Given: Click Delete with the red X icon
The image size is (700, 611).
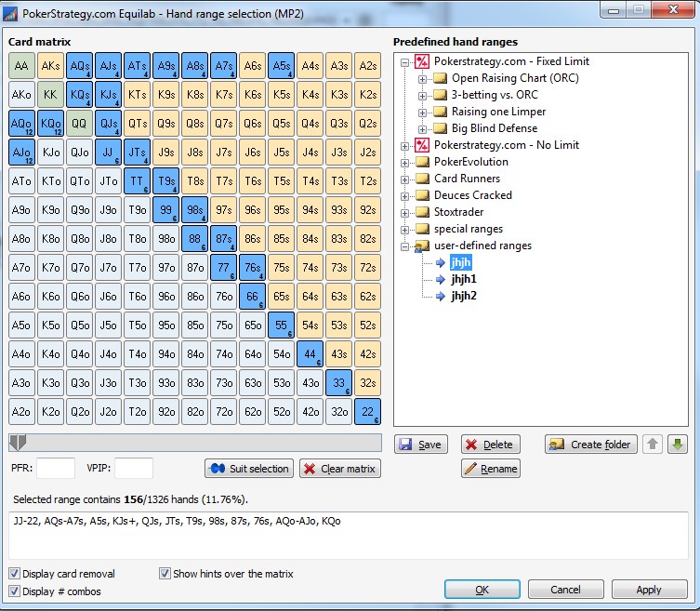Looking at the screenshot, I should (x=491, y=445).
